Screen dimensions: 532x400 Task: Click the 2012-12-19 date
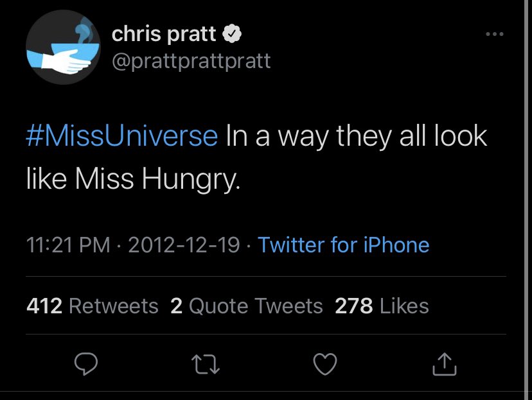[x=184, y=245]
